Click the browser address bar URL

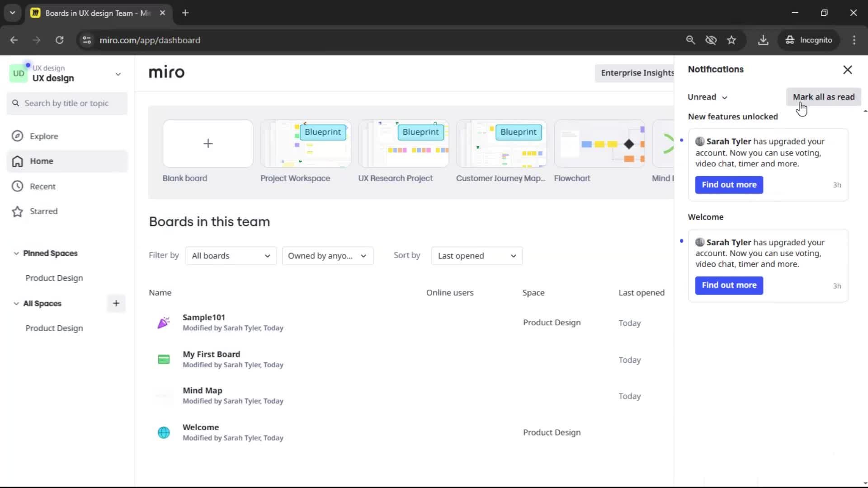[x=150, y=40]
